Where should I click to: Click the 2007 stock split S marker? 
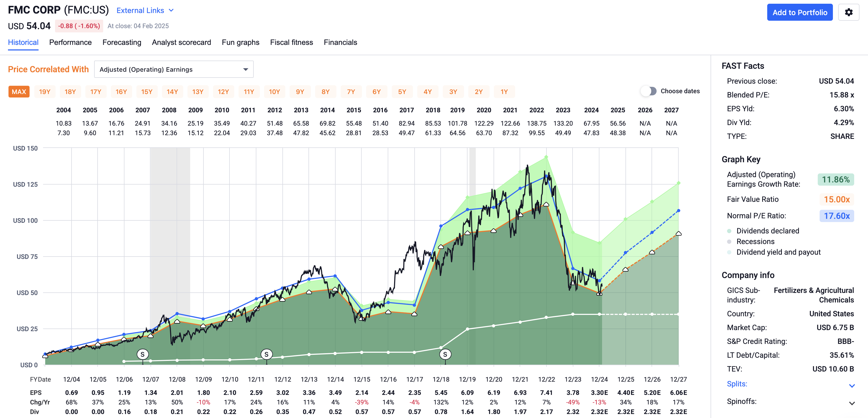pyautogui.click(x=143, y=354)
